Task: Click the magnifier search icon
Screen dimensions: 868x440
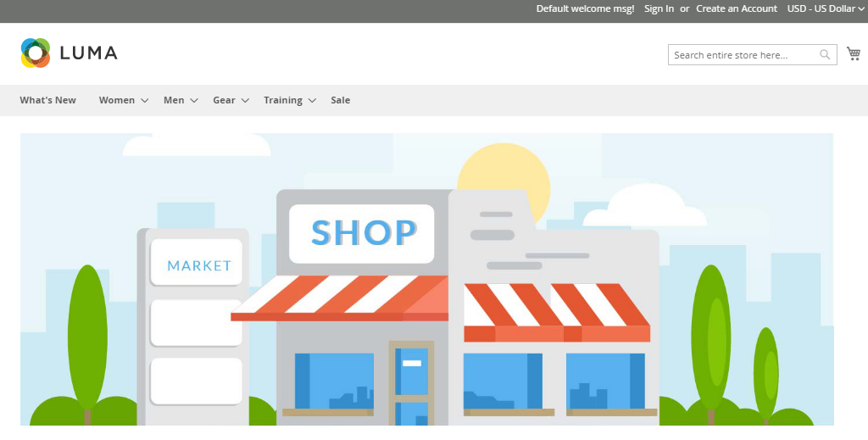Action: pos(825,55)
